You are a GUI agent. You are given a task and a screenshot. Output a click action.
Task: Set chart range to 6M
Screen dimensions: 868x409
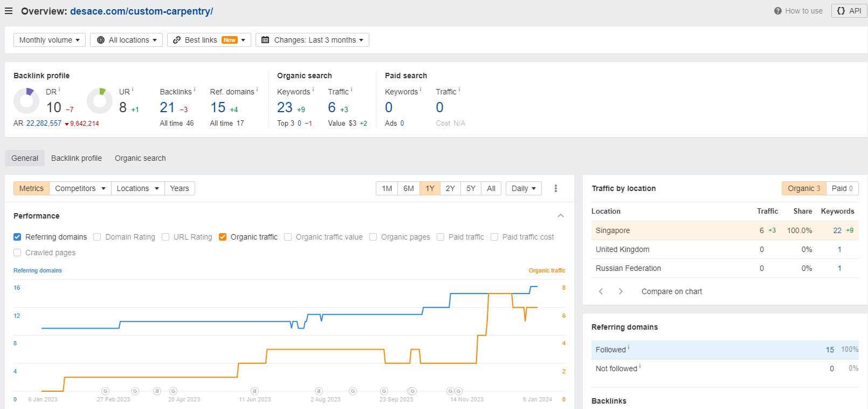pyautogui.click(x=409, y=188)
